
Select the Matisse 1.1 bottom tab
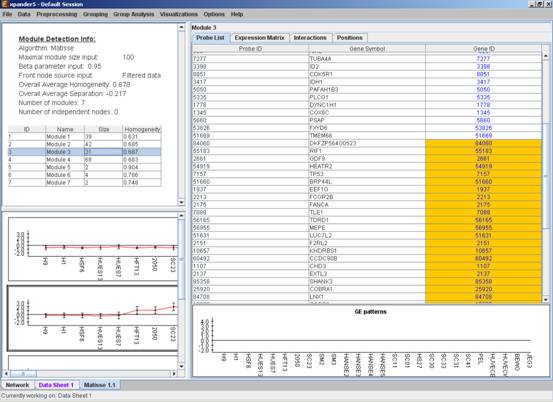pyautogui.click(x=99, y=385)
